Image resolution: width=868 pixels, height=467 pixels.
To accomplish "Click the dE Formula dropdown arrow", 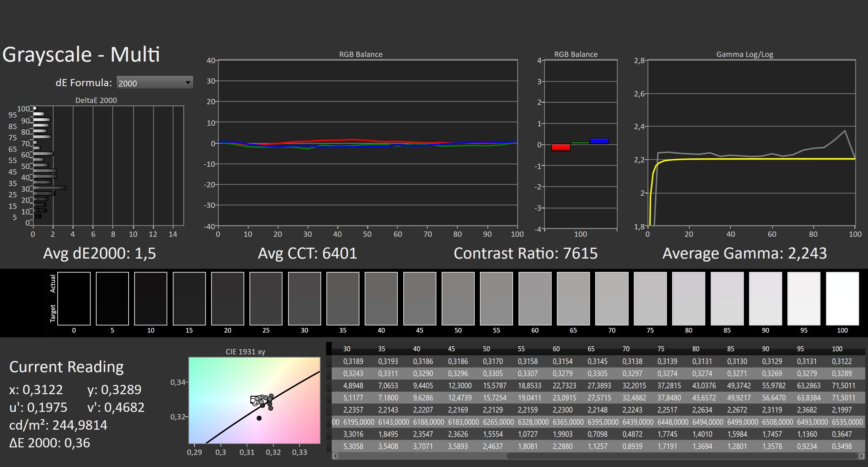I will tap(188, 82).
